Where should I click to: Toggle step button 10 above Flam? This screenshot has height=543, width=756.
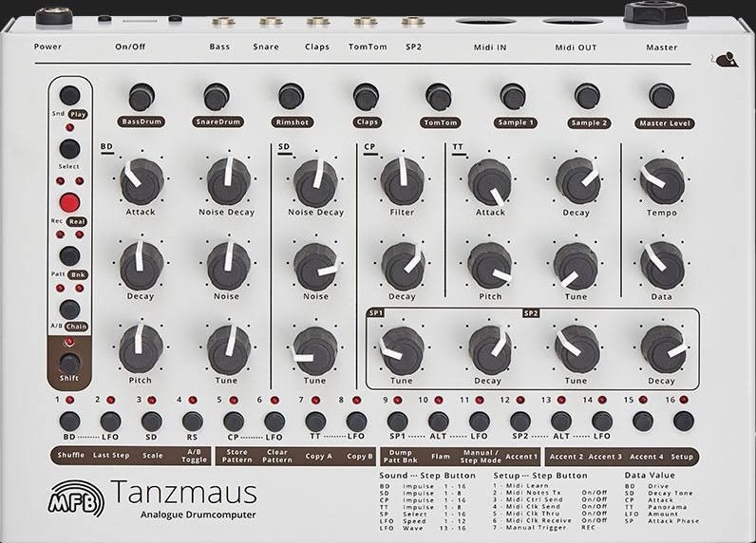click(438, 421)
